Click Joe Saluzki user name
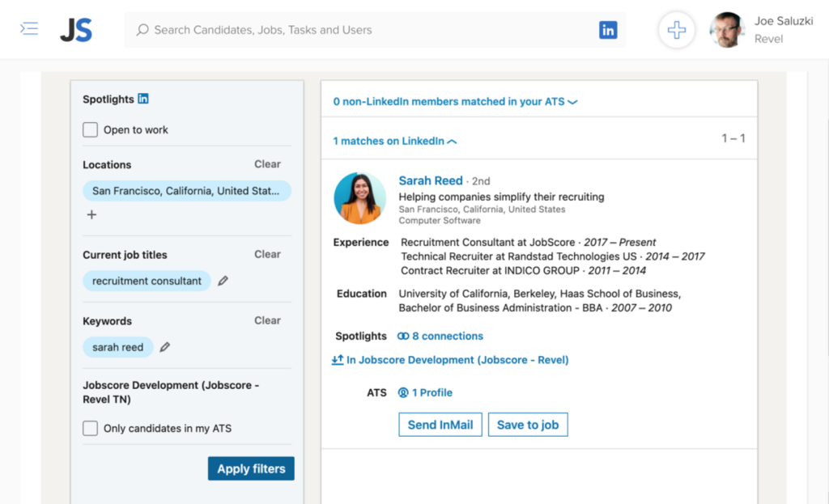 coord(784,21)
